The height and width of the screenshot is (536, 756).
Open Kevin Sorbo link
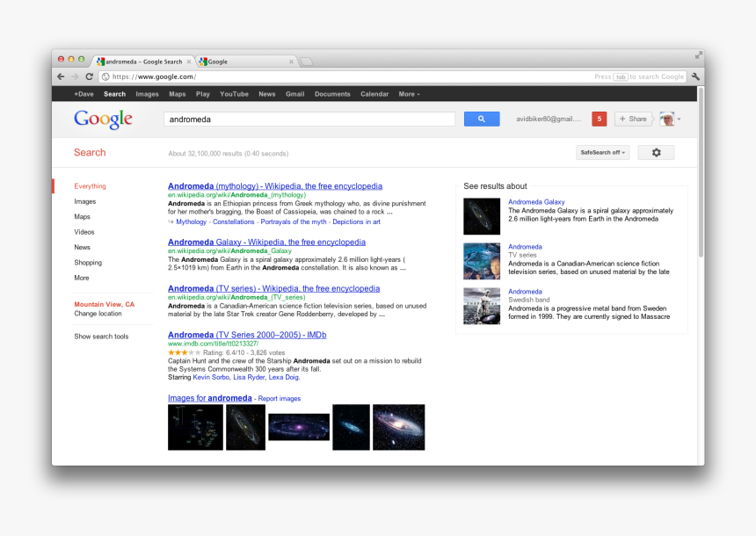[211, 378]
